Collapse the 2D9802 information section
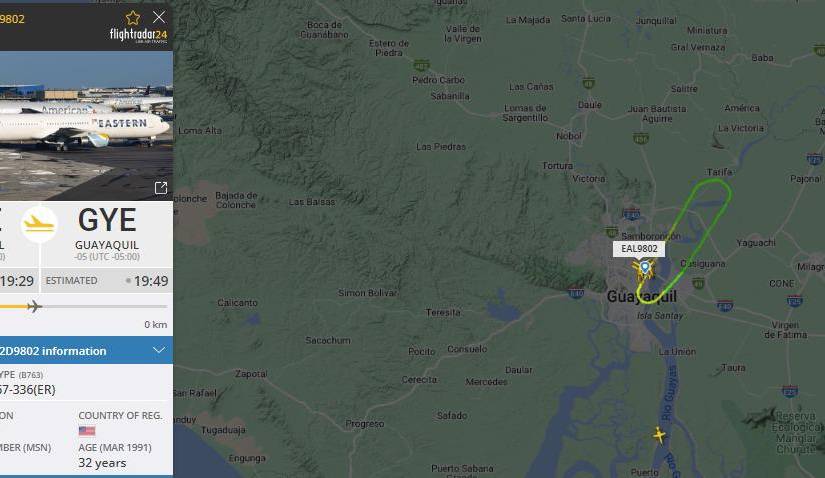The width and height of the screenshot is (825, 478). point(158,350)
